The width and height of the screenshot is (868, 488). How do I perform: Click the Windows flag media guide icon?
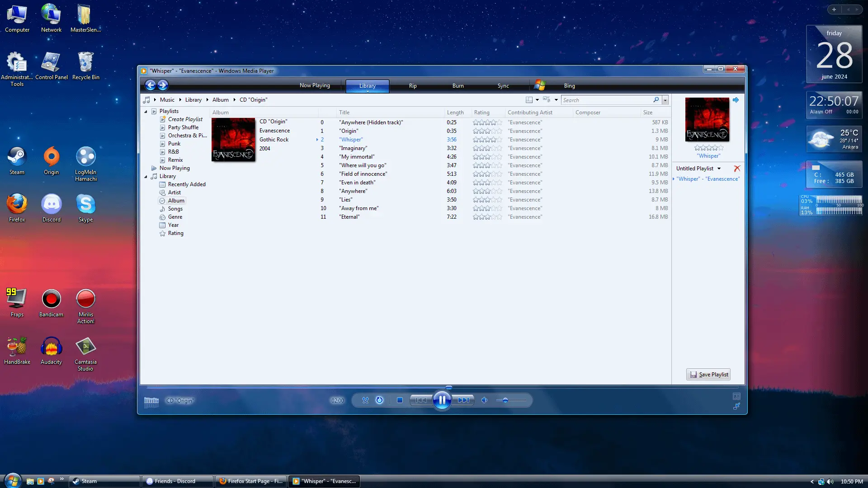point(540,85)
